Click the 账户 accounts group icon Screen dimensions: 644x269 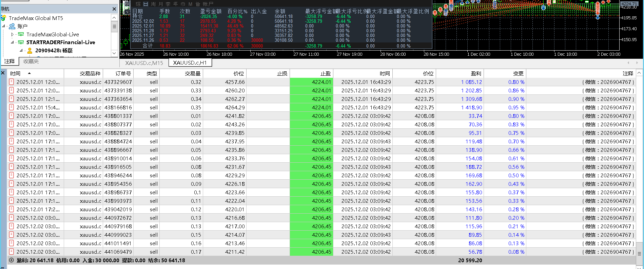click(12, 26)
